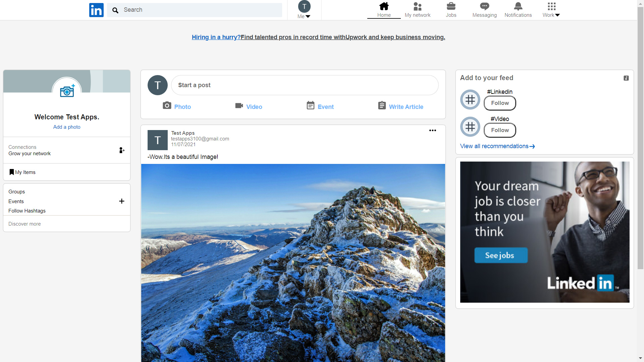Screen dimensions: 644x362
Task: Open My Items via the bookmark icon
Action: [x=12, y=172]
